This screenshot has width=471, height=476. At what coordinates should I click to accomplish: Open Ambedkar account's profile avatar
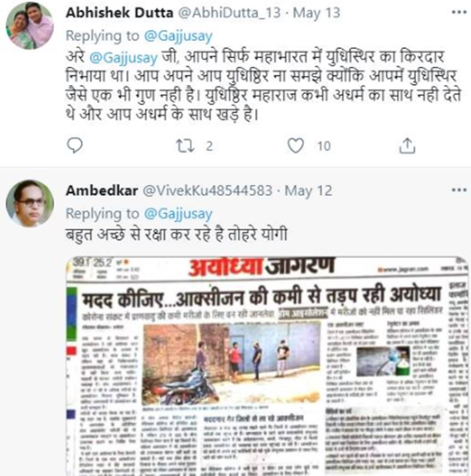pos(30,203)
